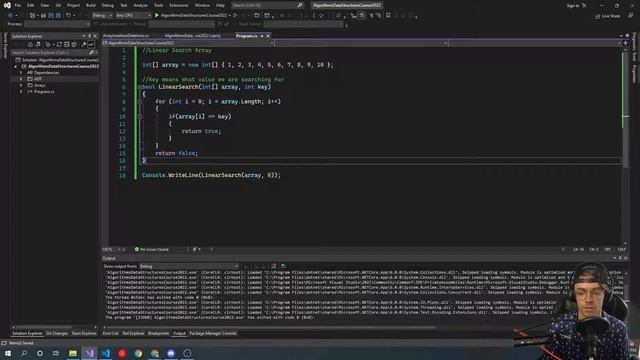Switch to the Git Changes tab
Image resolution: width=640 pixels, height=360 pixels.
point(57,333)
